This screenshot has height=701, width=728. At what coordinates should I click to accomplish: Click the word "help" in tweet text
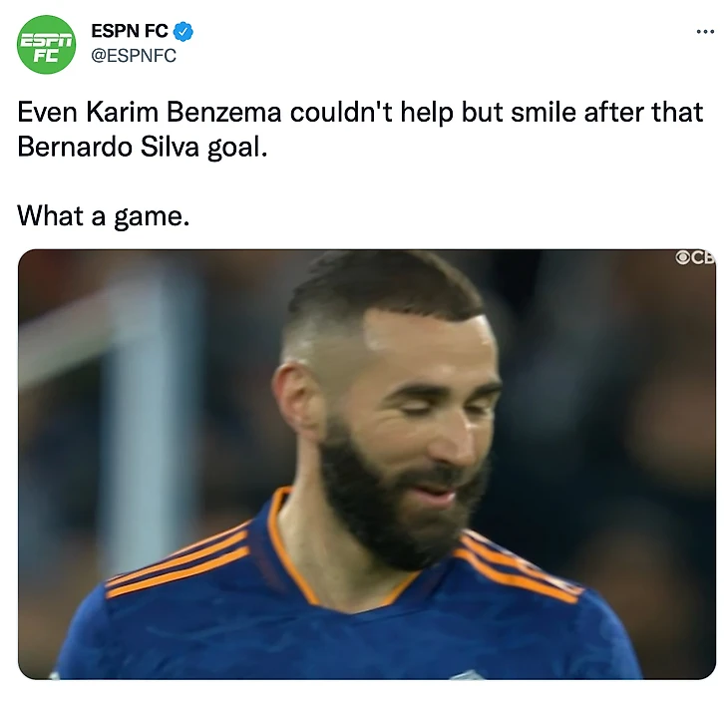[427, 114]
